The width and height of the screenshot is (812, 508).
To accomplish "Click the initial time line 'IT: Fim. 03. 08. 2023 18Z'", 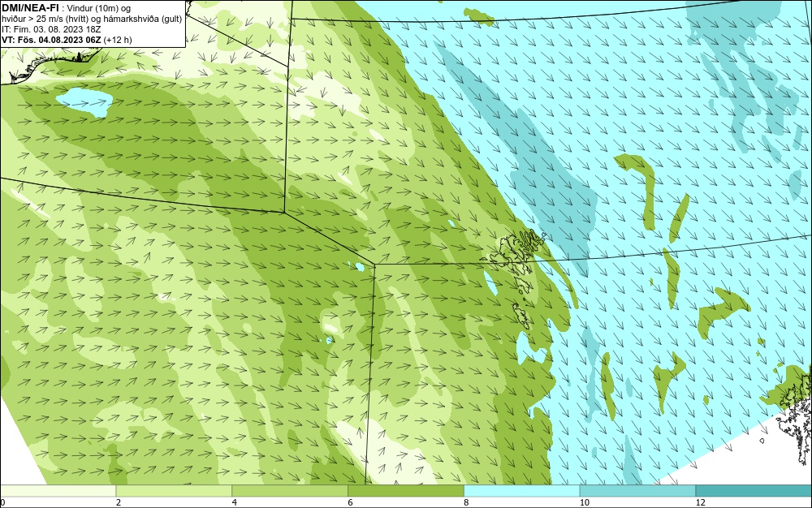I will pos(51,29).
